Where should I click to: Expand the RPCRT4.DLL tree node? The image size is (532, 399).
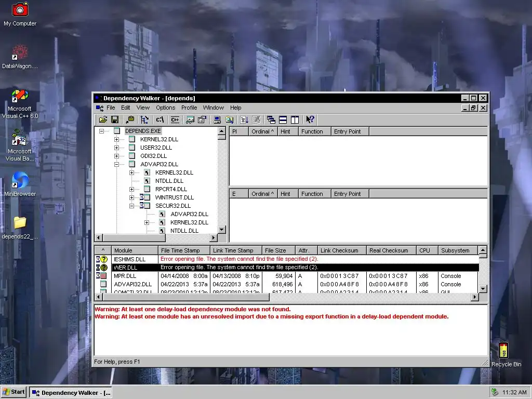click(131, 189)
